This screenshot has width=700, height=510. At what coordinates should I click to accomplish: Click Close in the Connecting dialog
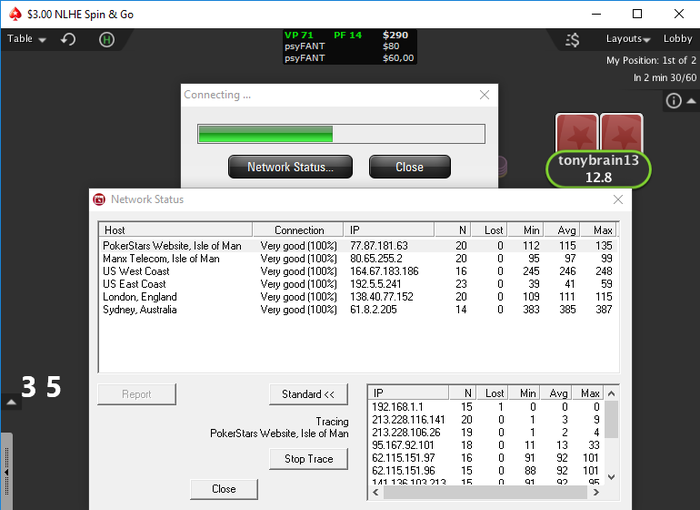click(x=409, y=167)
